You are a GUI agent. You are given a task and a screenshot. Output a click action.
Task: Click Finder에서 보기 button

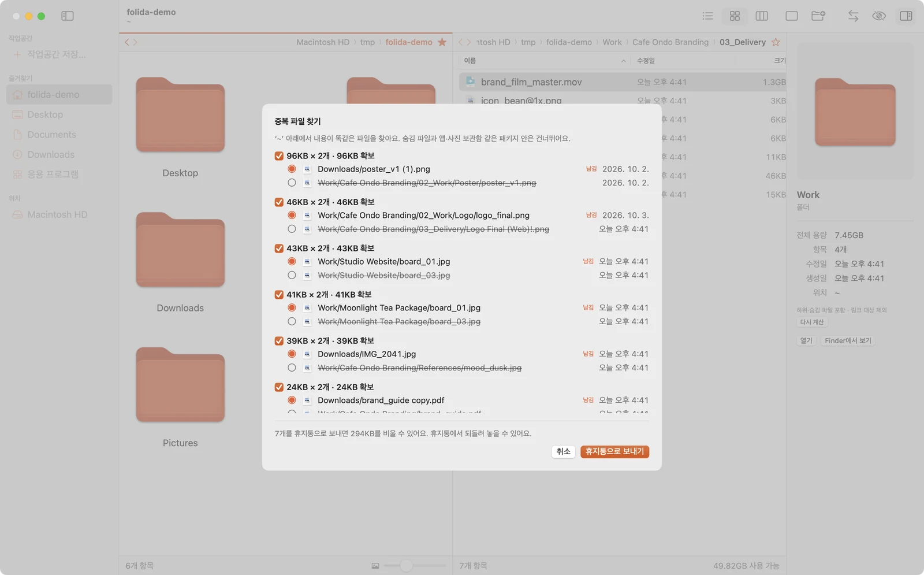coord(848,340)
